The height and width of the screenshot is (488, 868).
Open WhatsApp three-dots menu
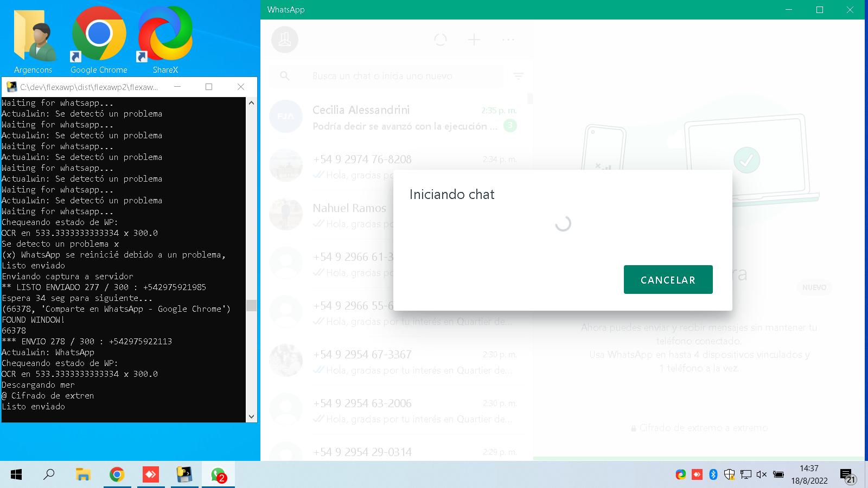point(508,40)
